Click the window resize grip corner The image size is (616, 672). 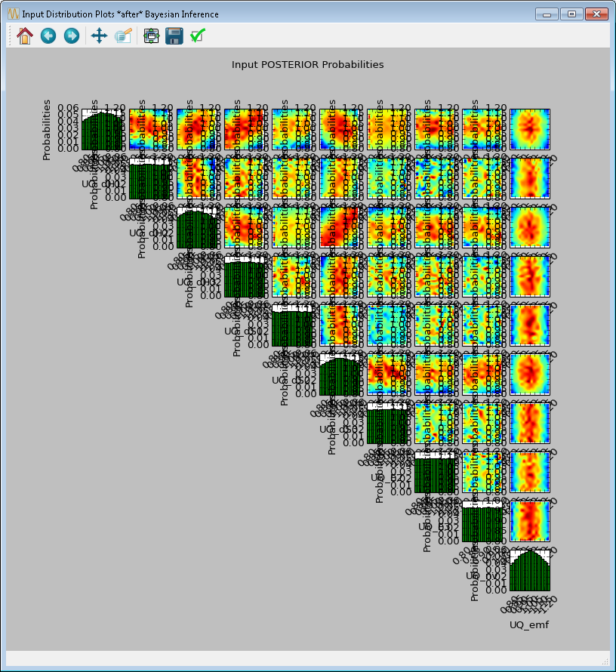pyautogui.click(x=605, y=661)
